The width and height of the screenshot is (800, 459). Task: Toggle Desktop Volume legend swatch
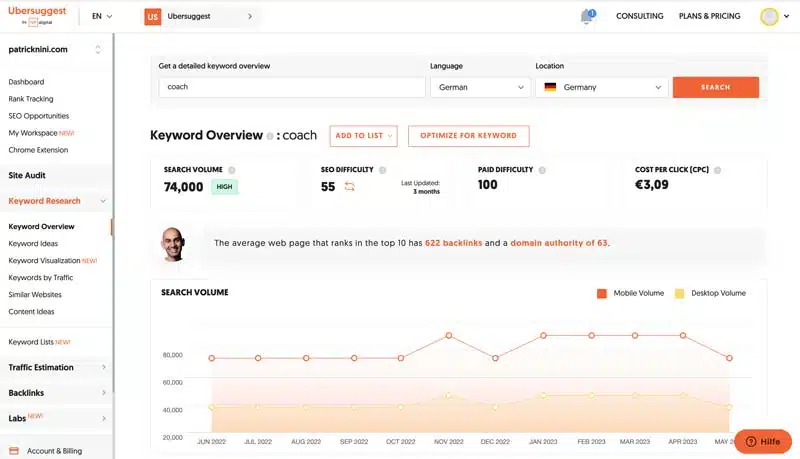click(679, 293)
